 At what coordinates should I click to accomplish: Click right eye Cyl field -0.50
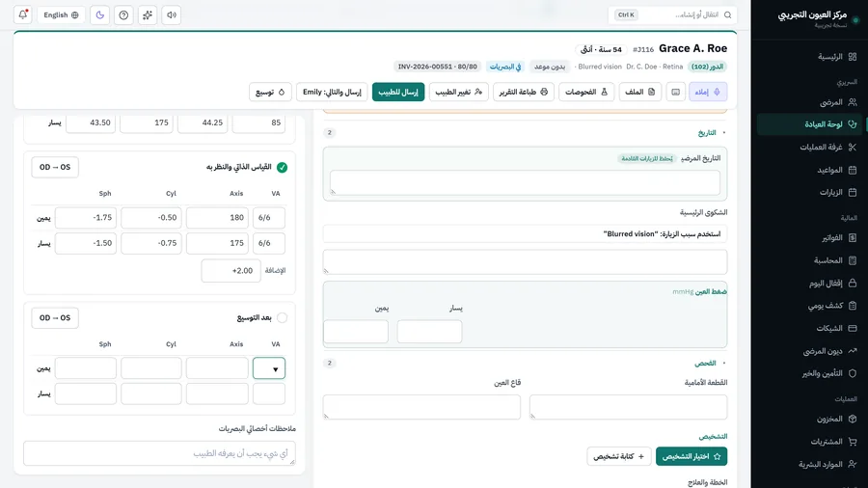click(x=151, y=217)
